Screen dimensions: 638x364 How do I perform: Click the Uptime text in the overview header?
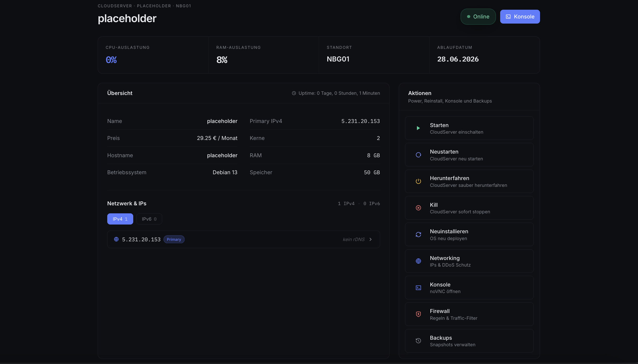point(339,93)
